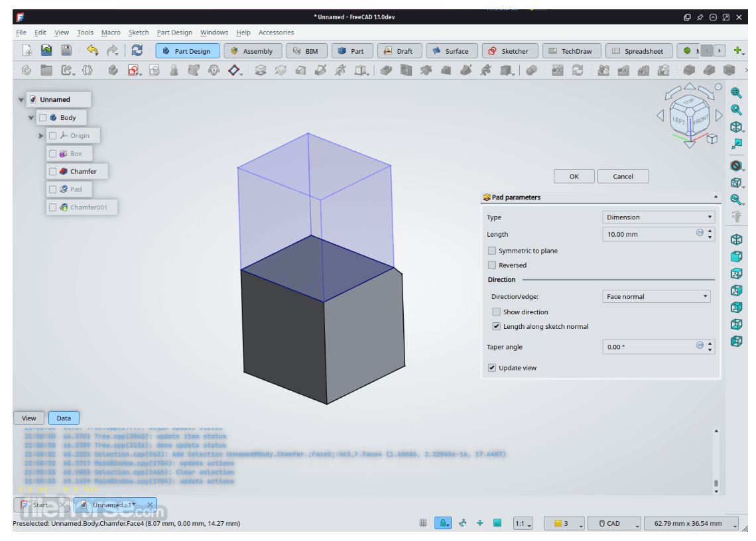The height and width of the screenshot is (541, 756).
Task: Click the green plus add workbench icon
Action: [737, 50]
